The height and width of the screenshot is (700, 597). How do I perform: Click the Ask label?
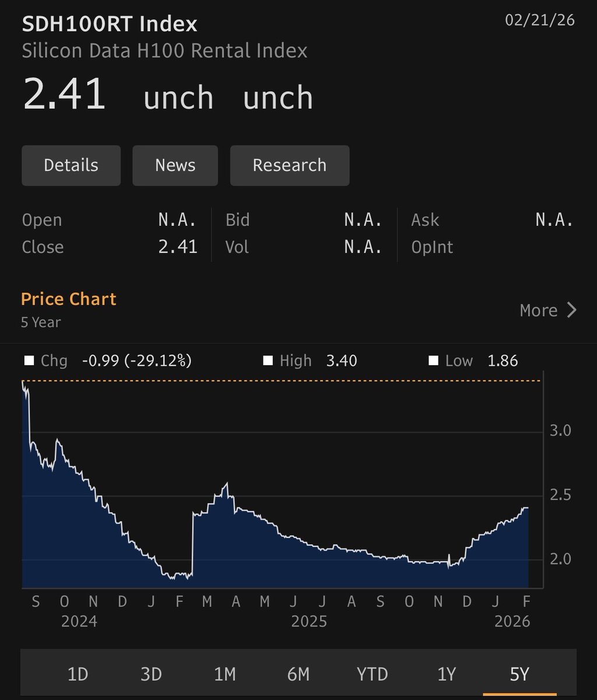425,220
